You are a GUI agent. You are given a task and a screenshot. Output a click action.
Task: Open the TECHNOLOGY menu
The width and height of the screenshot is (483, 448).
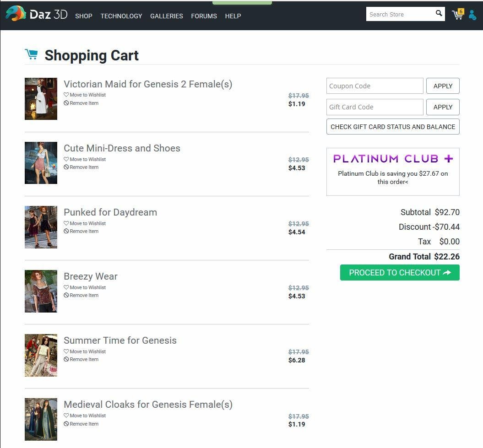121,16
